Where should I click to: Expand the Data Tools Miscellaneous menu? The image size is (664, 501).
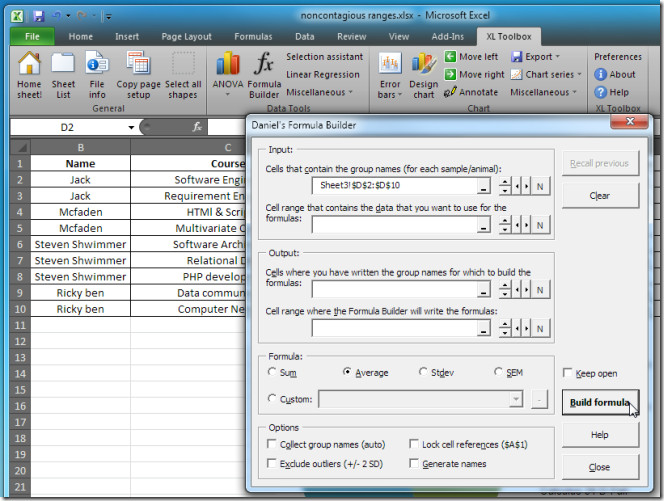coord(319,92)
